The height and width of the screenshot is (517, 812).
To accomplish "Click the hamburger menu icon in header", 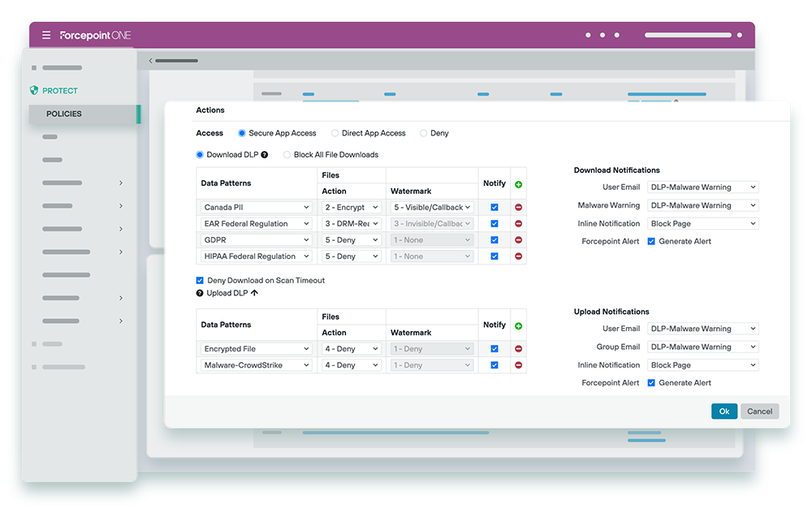I will click(46, 36).
